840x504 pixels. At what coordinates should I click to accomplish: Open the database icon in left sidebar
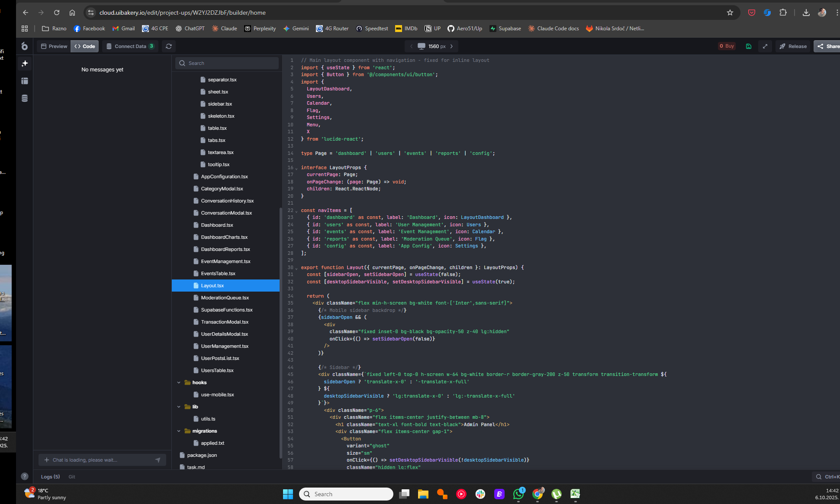pyautogui.click(x=25, y=98)
